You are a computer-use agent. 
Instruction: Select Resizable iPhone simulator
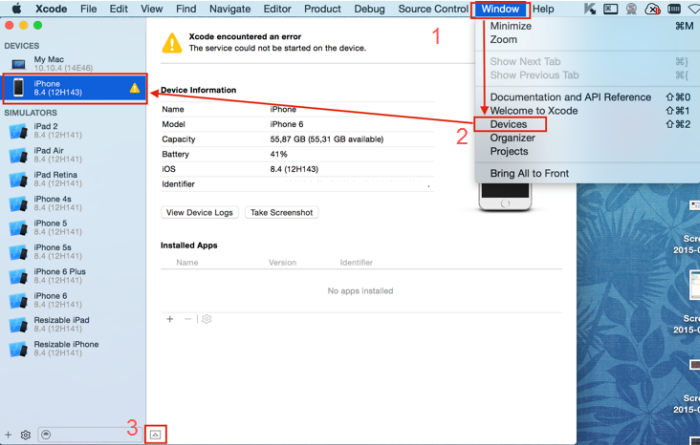coord(73,348)
